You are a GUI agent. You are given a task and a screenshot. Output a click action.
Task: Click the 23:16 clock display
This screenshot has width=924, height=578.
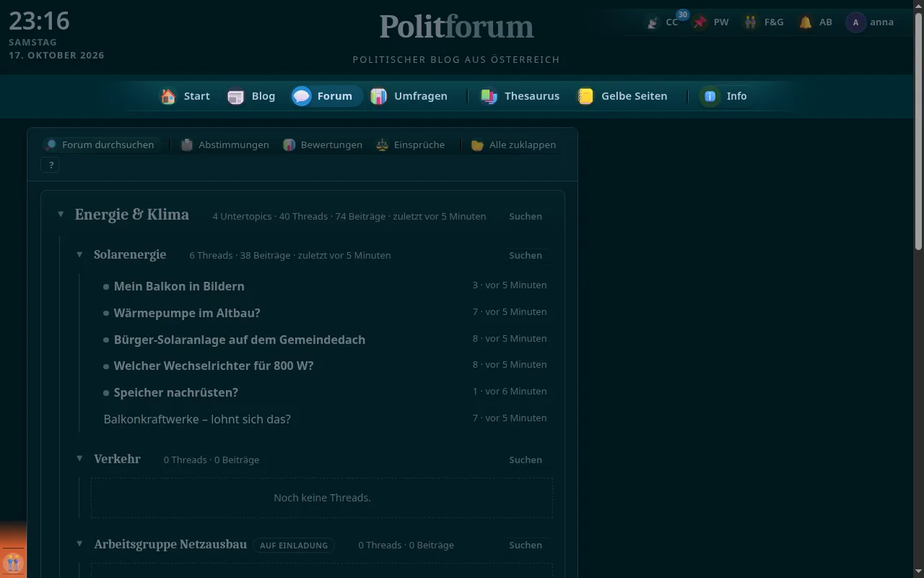39,21
